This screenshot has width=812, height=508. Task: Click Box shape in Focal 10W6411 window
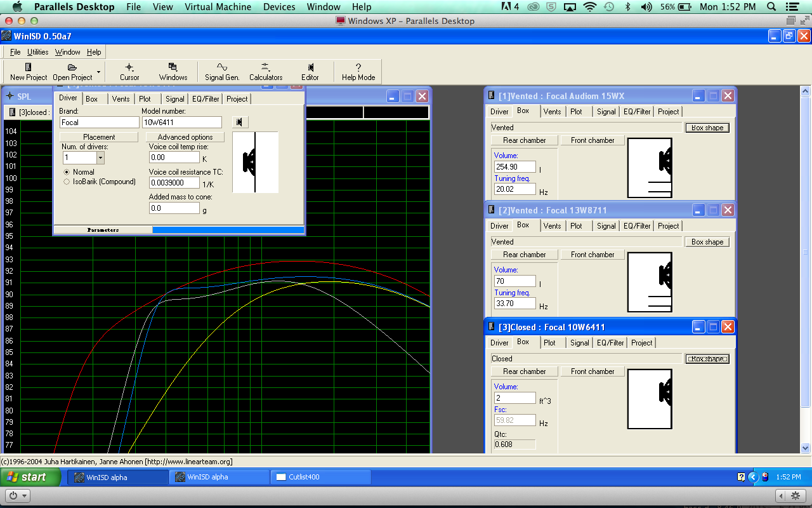707,359
